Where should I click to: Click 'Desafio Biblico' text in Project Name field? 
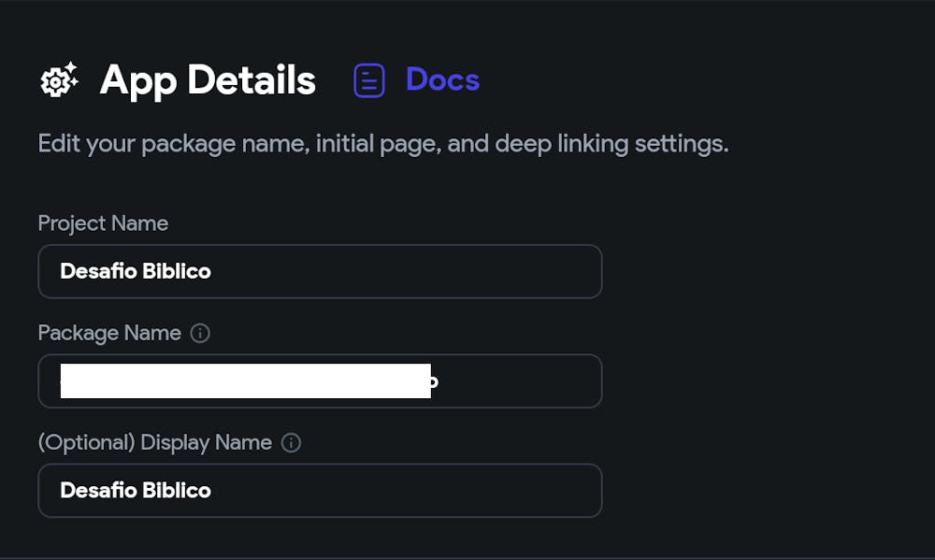(136, 271)
